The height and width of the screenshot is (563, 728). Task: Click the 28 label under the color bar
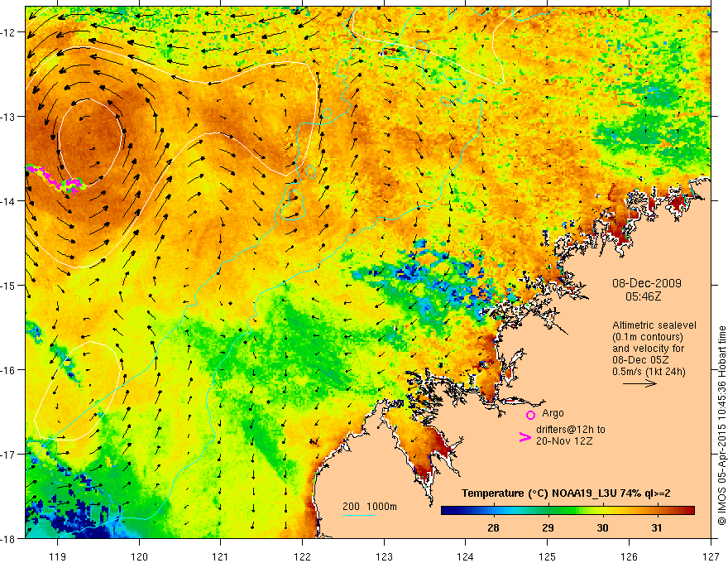(493, 527)
